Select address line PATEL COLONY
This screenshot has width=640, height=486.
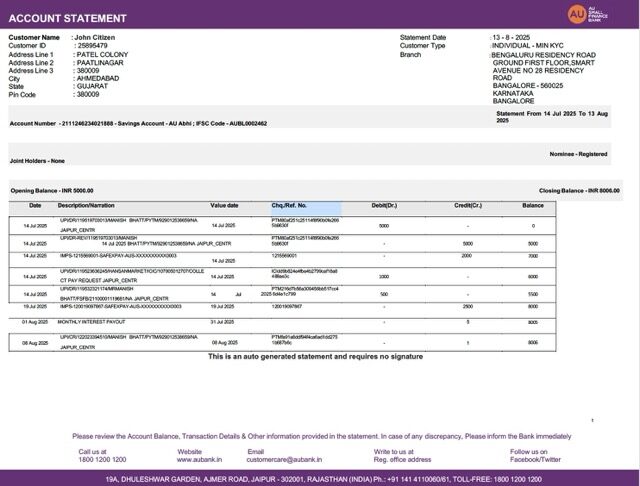(102, 55)
